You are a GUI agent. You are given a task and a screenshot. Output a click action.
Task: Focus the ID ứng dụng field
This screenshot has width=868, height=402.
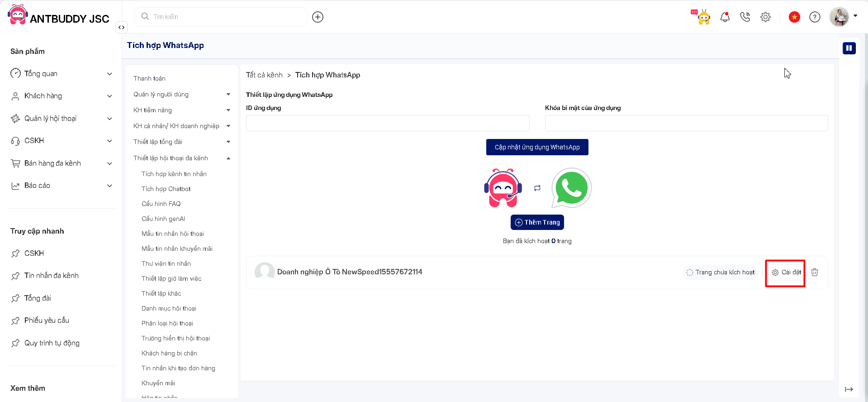388,123
